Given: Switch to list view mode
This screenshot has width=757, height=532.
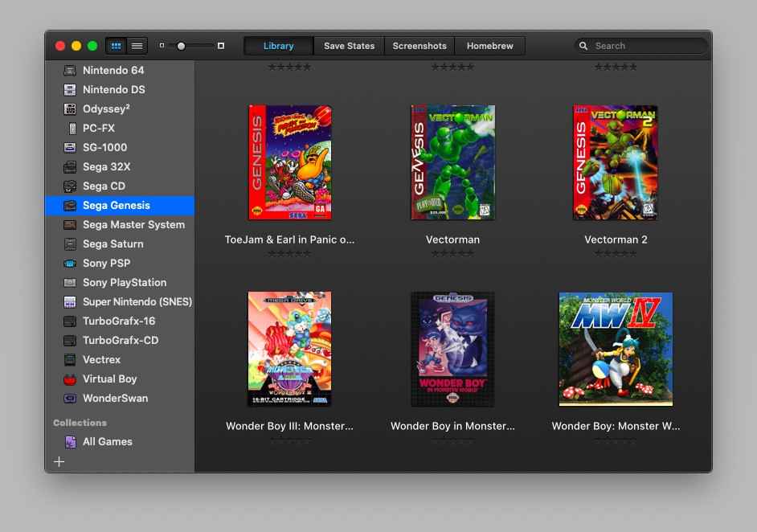Looking at the screenshot, I should click(x=137, y=46).
